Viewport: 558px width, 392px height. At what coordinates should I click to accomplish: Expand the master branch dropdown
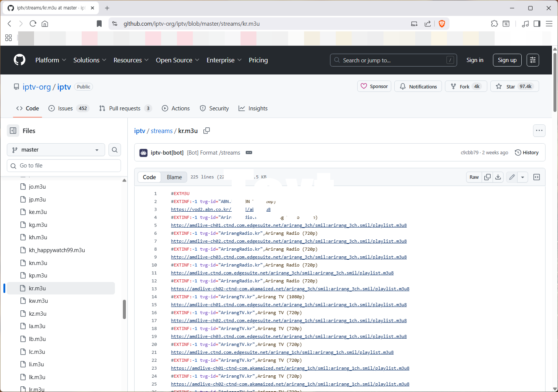(x=56, y=150)
